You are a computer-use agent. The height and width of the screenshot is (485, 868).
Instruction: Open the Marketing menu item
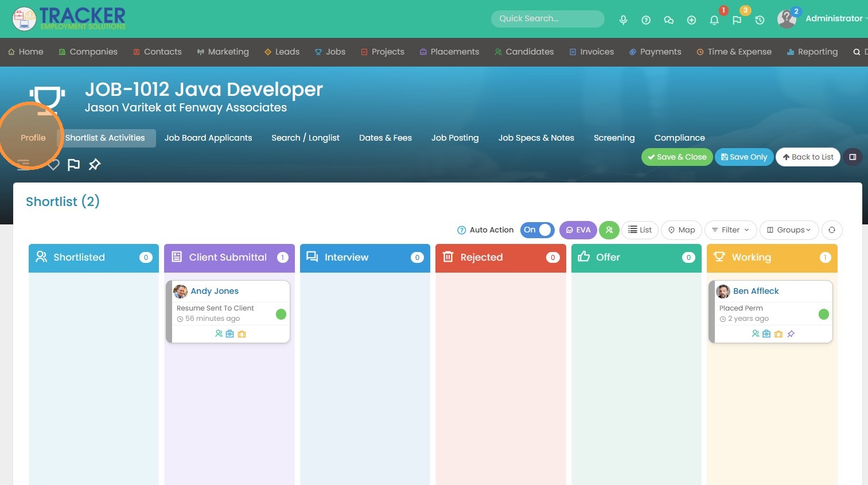[x=223, y=52]
